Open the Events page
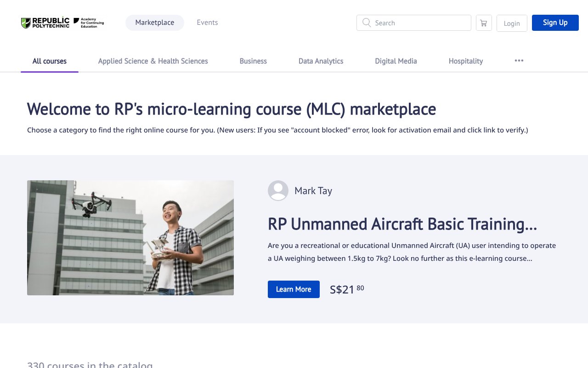Image resolution: width=588 pixels, height=368 pixels. coord(207,23)
